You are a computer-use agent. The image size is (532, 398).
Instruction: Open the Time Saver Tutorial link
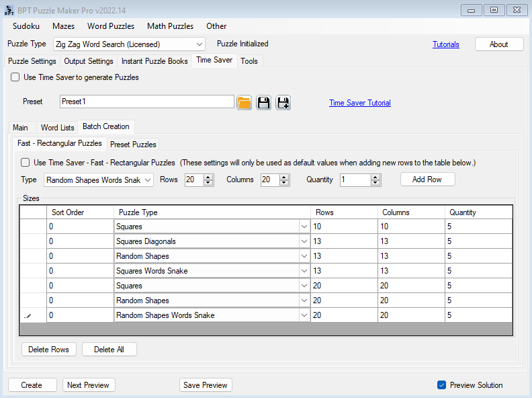360,103
